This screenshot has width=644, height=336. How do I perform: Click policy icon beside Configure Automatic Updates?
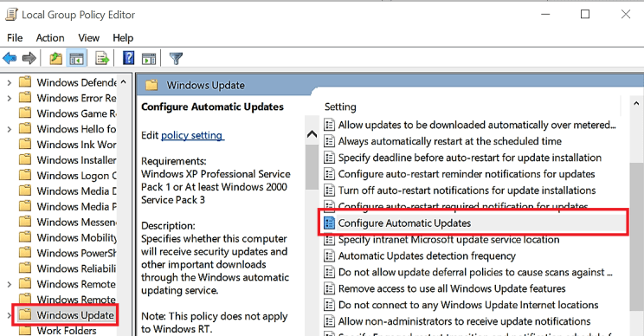pyautogui.click(x=329, y=223)
